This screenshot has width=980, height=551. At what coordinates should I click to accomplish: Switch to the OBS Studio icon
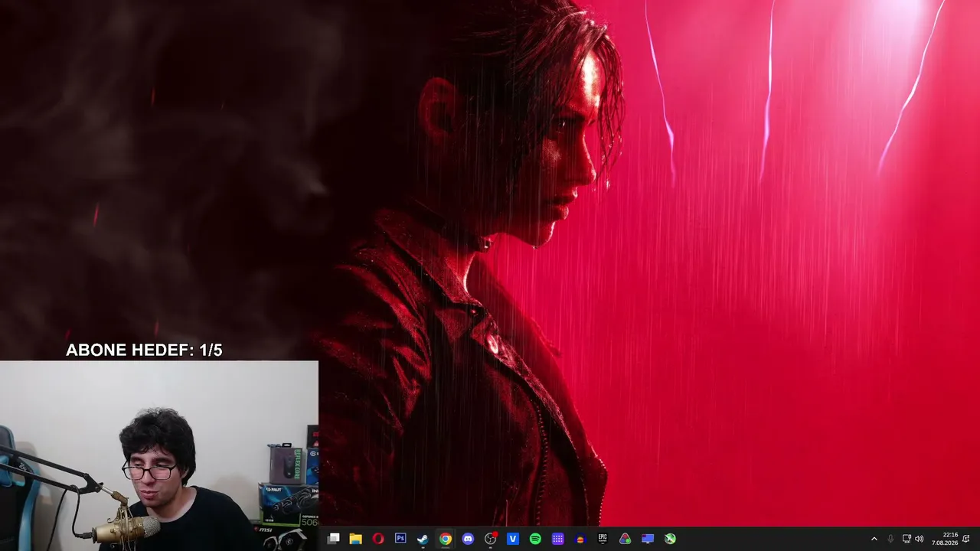(x=491, y=539)
